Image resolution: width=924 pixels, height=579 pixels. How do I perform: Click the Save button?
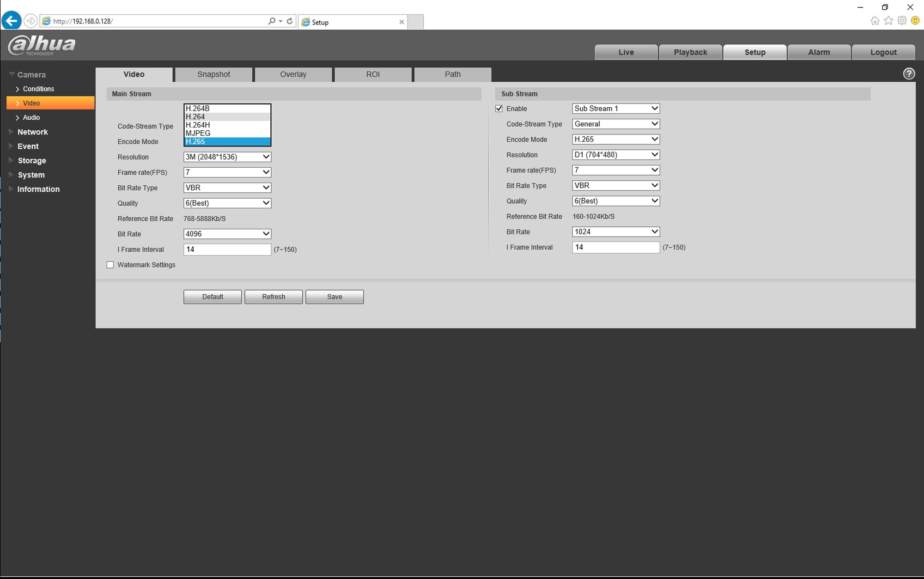(x=334, y=297)
